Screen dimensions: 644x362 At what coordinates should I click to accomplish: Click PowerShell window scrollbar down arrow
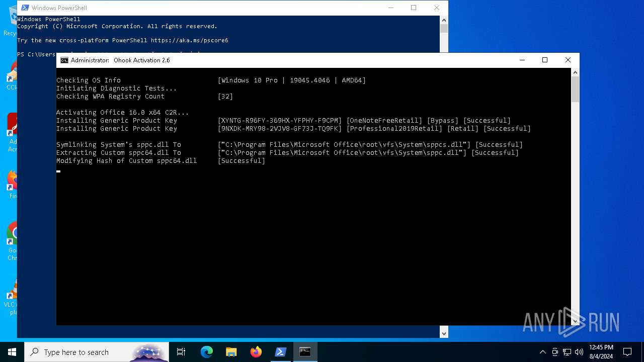444,333
